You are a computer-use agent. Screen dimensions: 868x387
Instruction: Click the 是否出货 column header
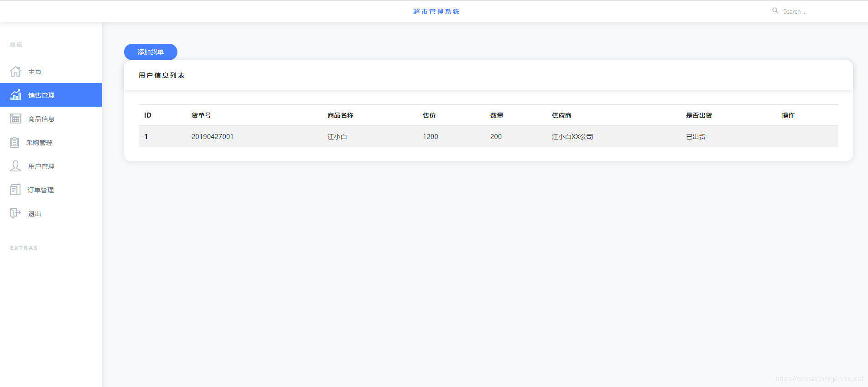coord(699,115)
